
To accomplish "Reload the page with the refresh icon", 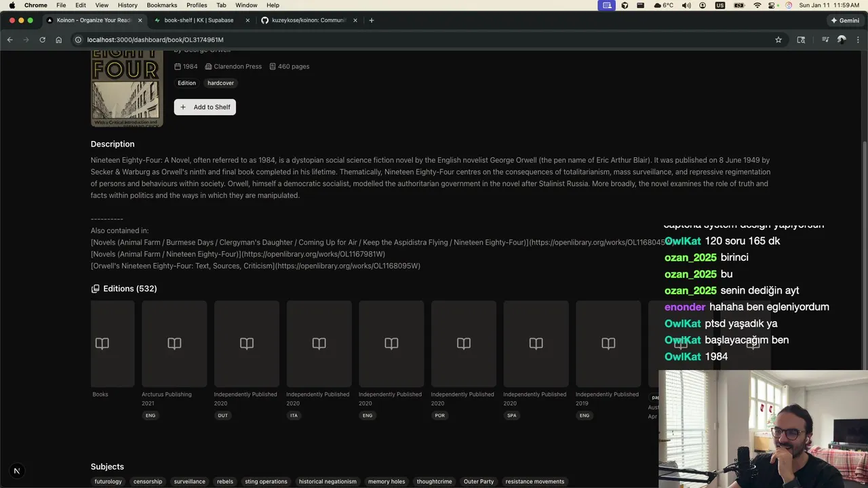I will tap(42, 40).
